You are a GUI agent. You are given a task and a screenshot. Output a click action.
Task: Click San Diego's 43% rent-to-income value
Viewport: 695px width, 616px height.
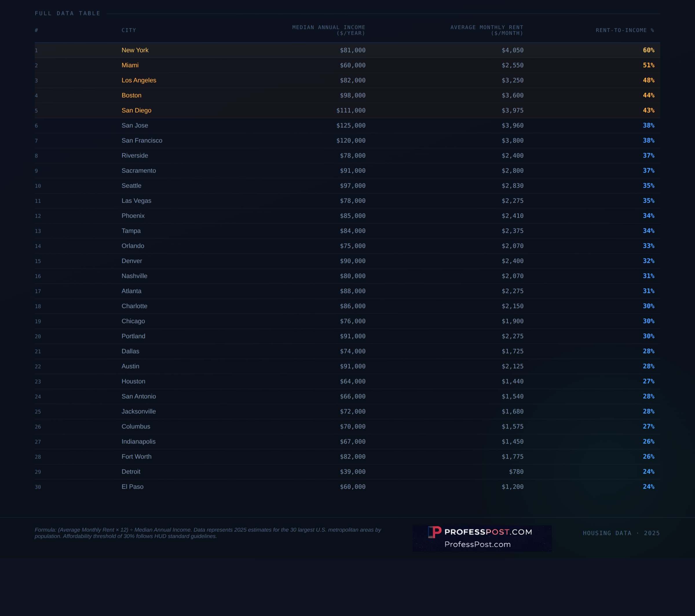[648, 111]
